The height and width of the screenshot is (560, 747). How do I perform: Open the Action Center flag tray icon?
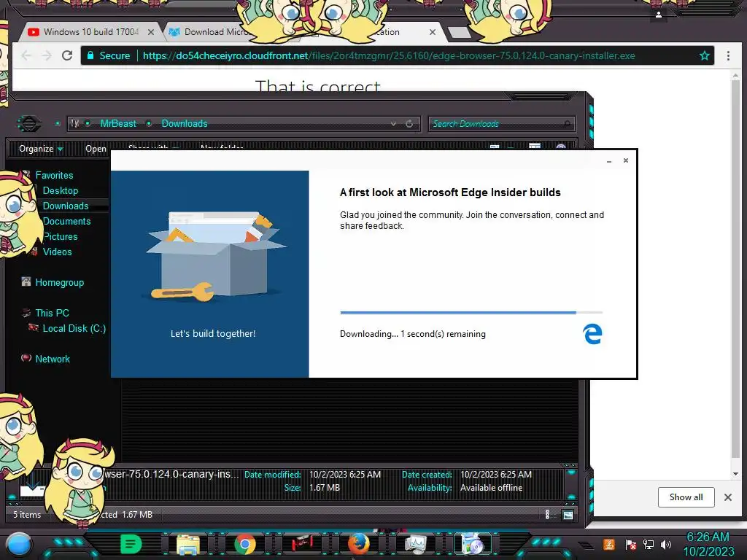click(x=631, y=545)
